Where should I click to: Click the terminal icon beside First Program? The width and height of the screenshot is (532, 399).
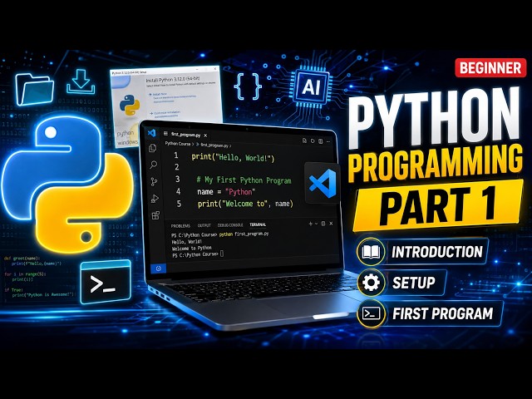point(372,313)
